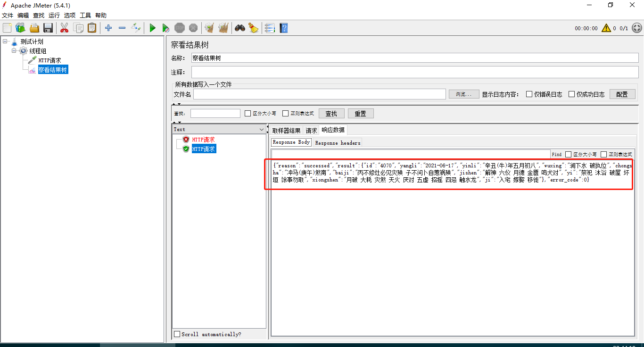
Task: Click the Open folder toolbar icon
Action: tap(34, 28)
